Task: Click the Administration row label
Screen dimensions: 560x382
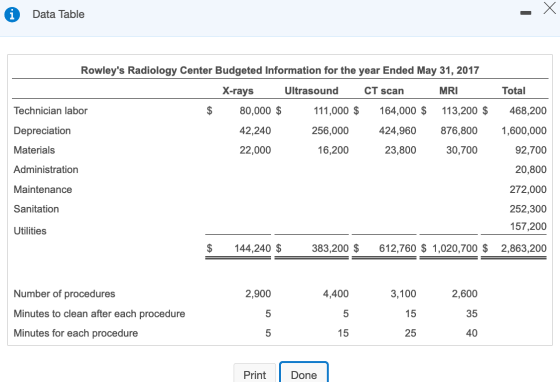Action: pos(46,170)
